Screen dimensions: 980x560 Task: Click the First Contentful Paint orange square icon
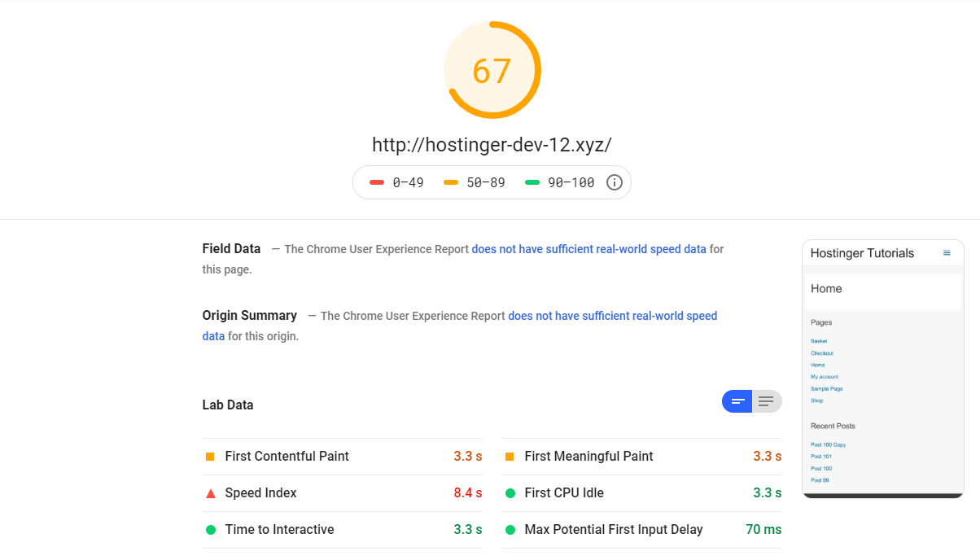pyautogui.click(x=210, y=457)
